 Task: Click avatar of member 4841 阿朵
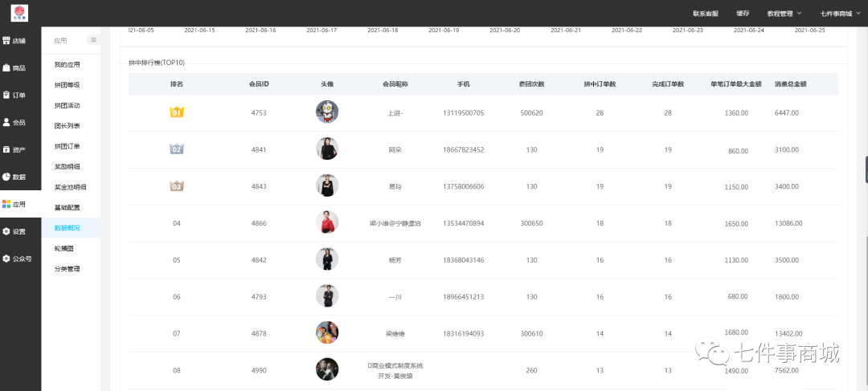click(x=327, y=149)
